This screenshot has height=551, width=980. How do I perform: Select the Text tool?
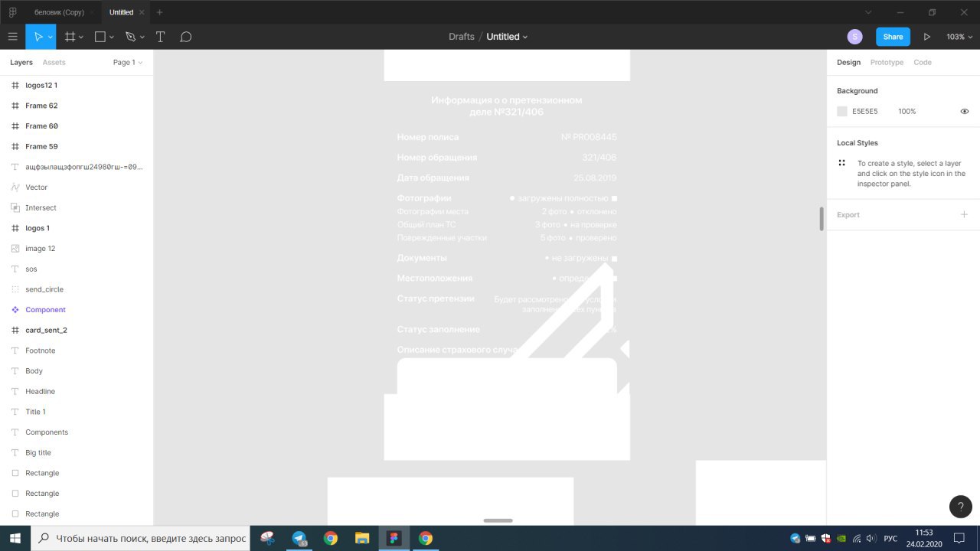160,37
